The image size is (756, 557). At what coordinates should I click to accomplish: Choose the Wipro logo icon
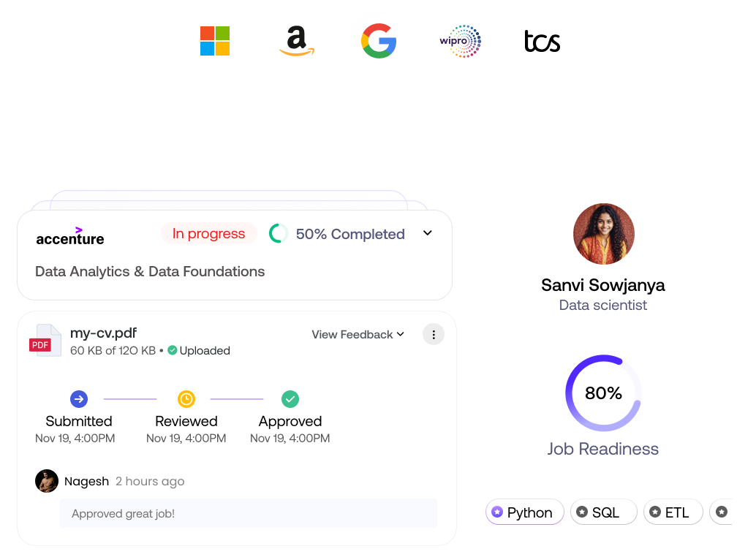pos(461,41)
